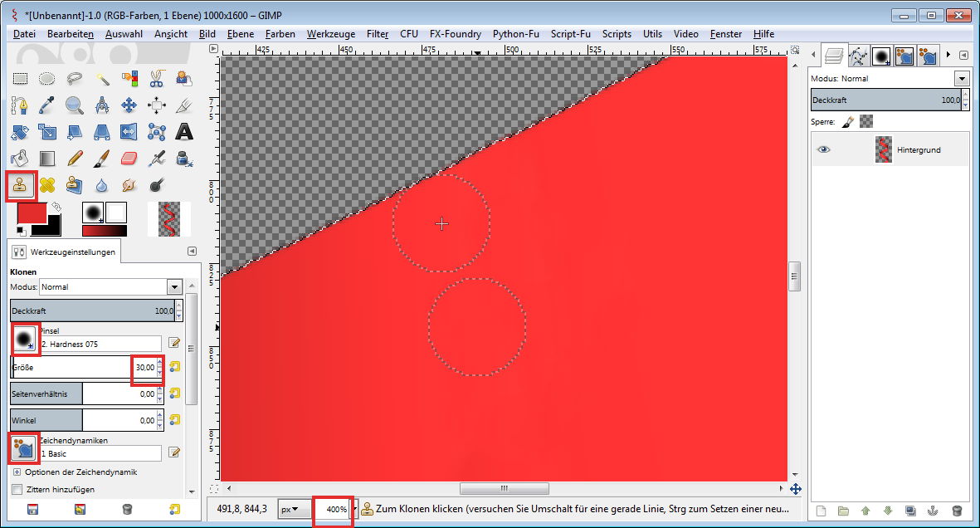Screen dimensions: 980x528
Task: Select the Move tool
Action: (x=129, y=105)
